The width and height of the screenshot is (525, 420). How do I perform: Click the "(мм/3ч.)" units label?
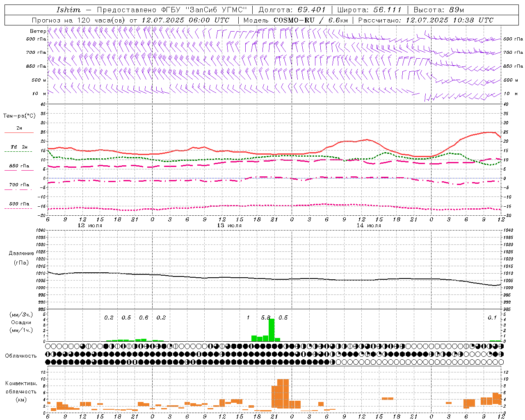click(21, 315)
